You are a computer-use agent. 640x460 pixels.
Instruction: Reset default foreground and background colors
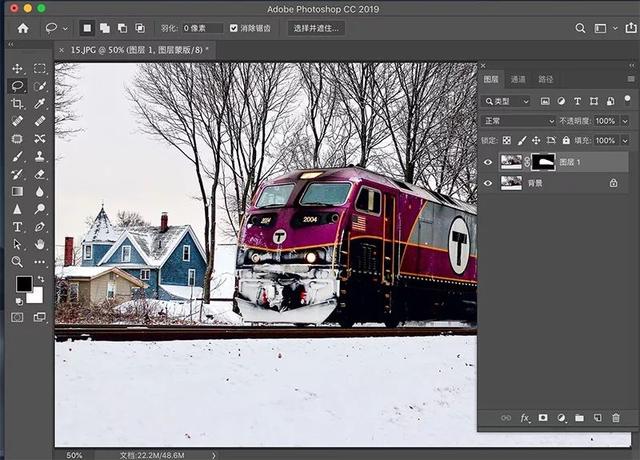point(19,302)
